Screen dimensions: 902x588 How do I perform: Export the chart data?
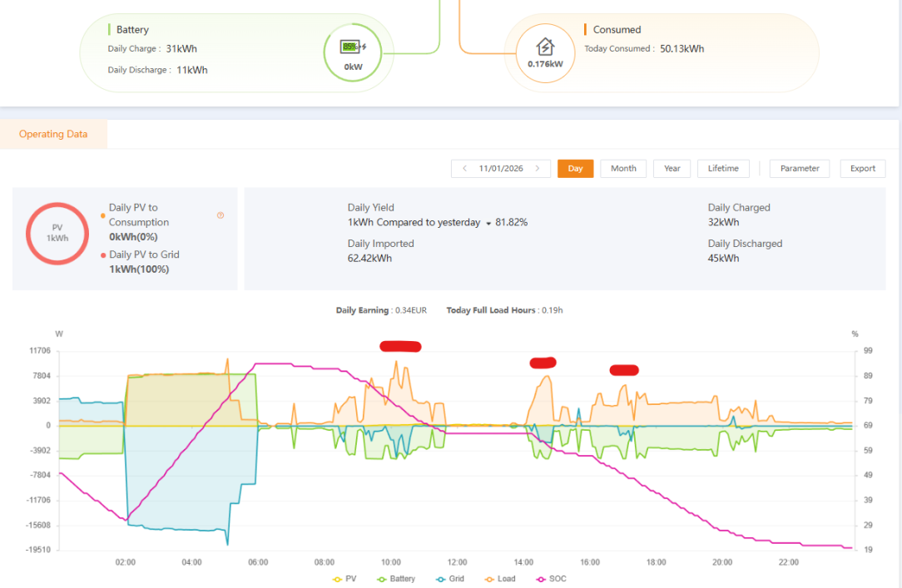click(862, 168)
